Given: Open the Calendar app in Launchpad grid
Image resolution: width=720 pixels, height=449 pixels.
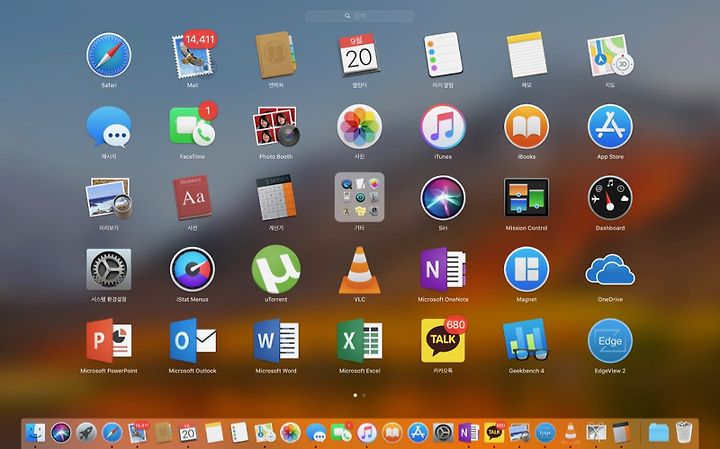Looking at the screenshot, I should (359, 55).
